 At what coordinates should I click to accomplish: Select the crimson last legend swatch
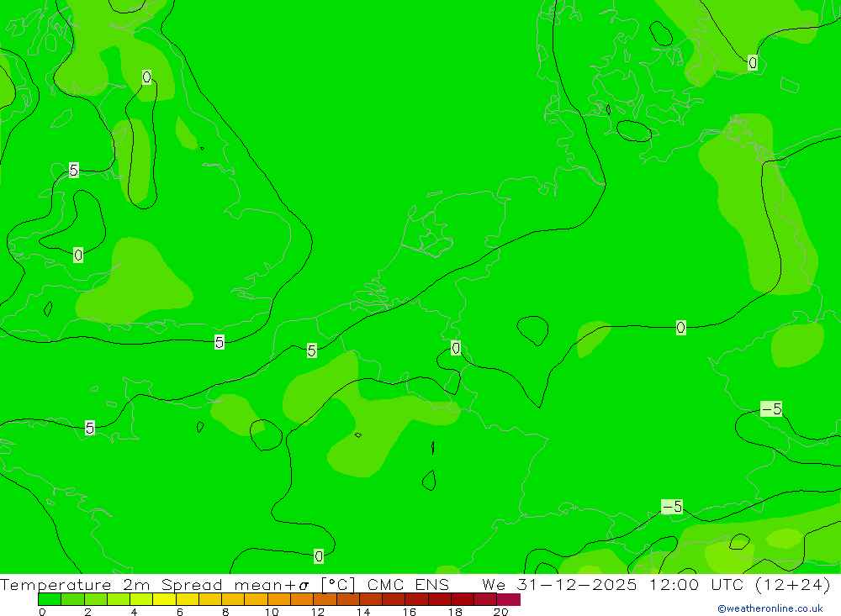tap(509, 599)
